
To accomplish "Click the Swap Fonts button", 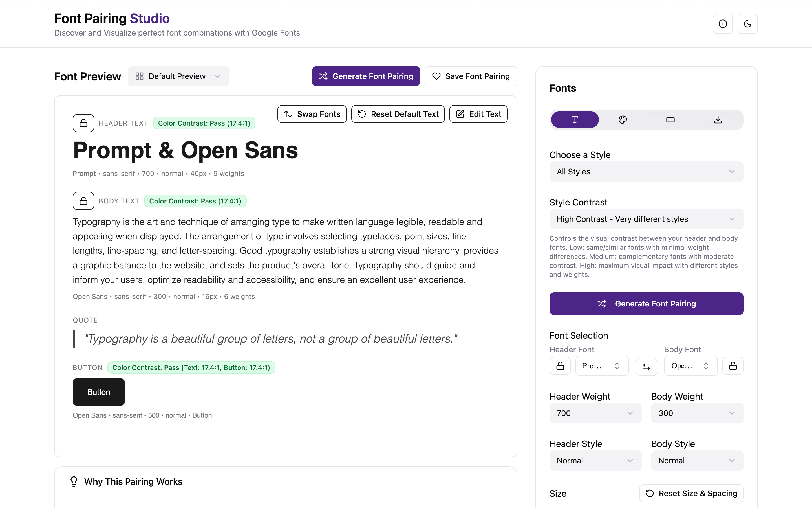I will point(312,114).
